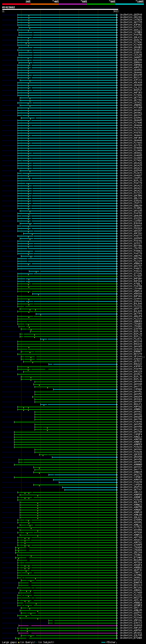Viewport: 146px width, 644px height.
Task: Select the UniRef100_P12329 label
Action: [x=131, y=261]
